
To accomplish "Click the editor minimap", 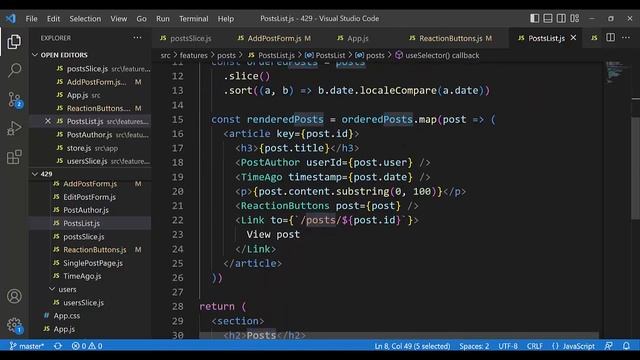I will tap(616, 72).
